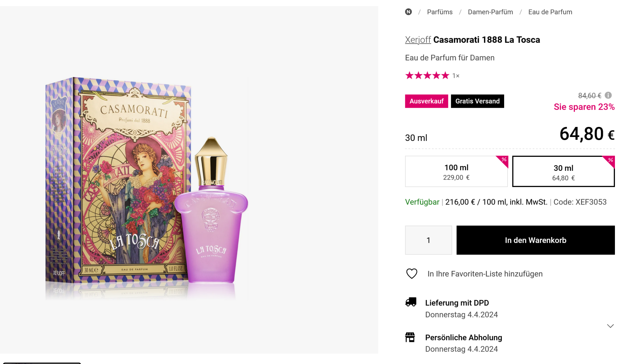Select the 30 ml size option
Viewport: 625px width, 364px height.
563,172
